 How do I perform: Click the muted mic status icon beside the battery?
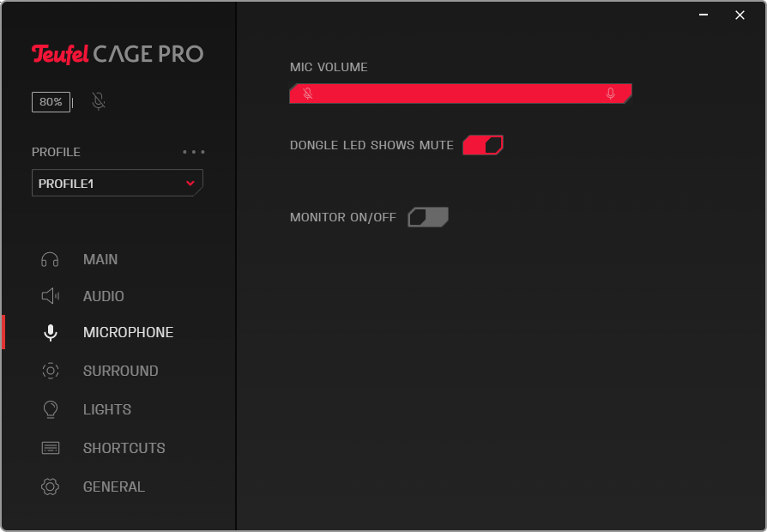(x=99, y=102)
